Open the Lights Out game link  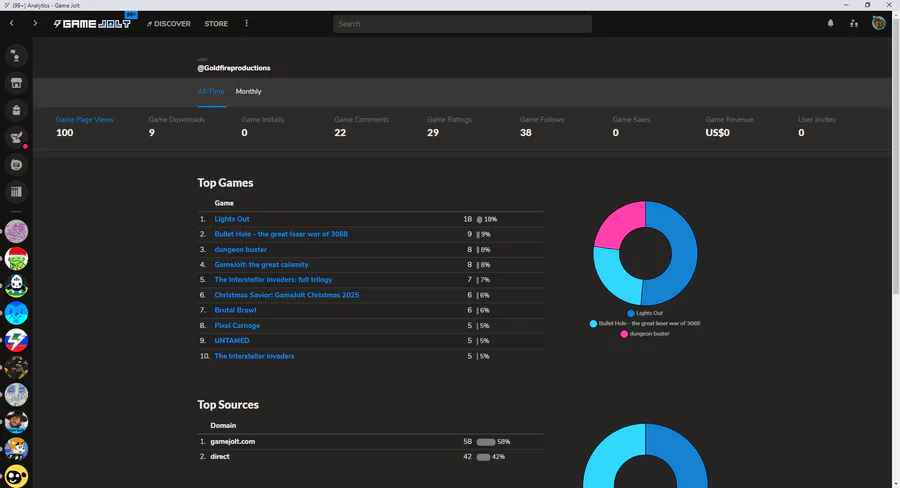point(232,219)
